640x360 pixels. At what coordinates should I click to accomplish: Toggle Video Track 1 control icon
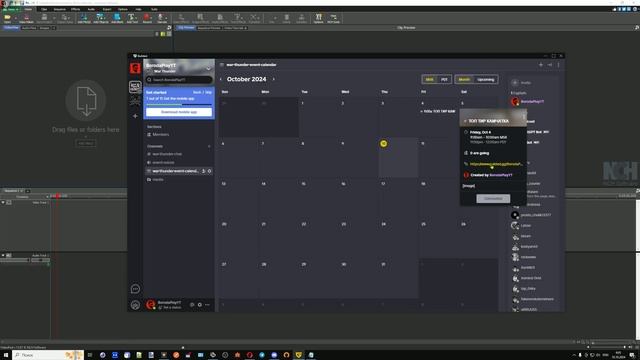(x=9, y=202)
